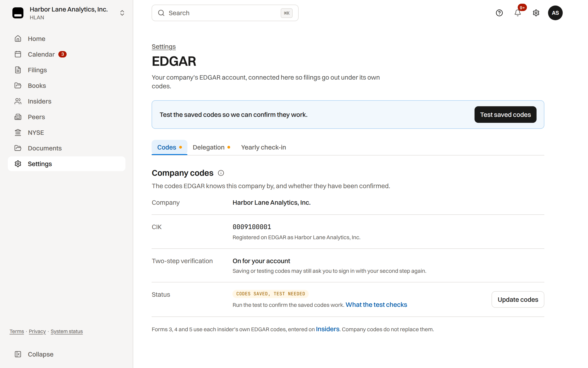This screenshot has height=368, width=588.
Task: Open the Home page icon in sidebar
Action: tap(18, 39)
